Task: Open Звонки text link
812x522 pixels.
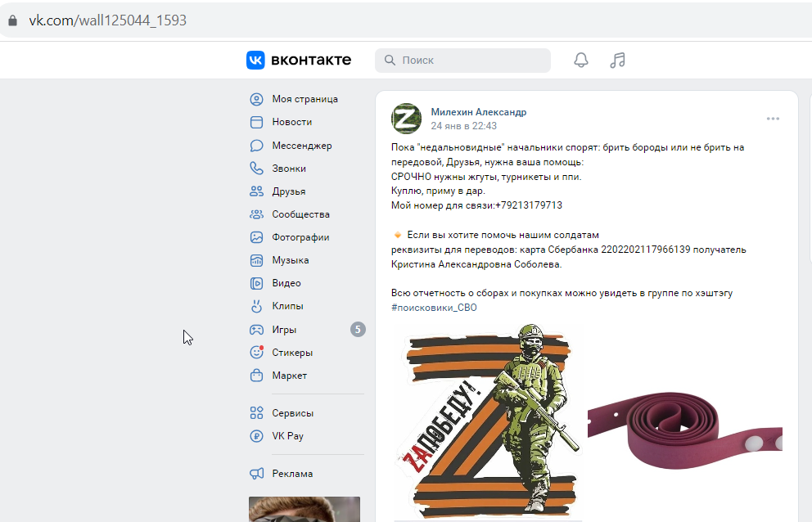Action: click(x=289, y=169)
